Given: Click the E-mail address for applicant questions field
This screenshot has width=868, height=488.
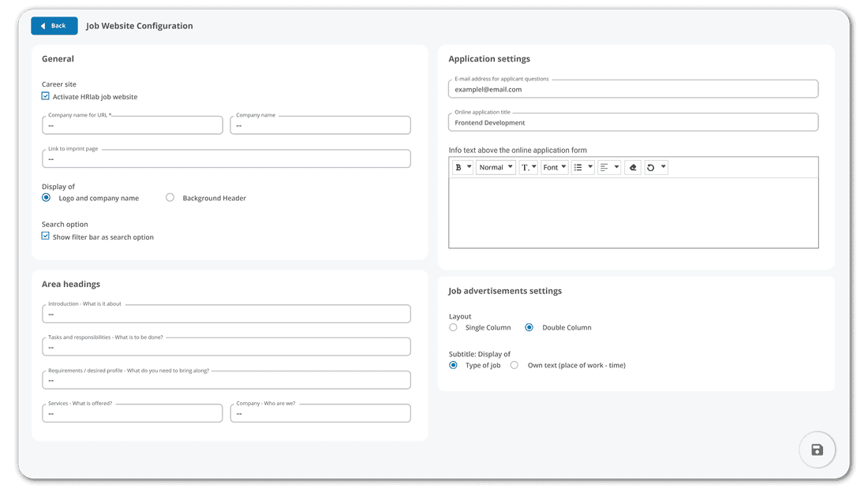Looking at the screenshot, I should (633, 88).
